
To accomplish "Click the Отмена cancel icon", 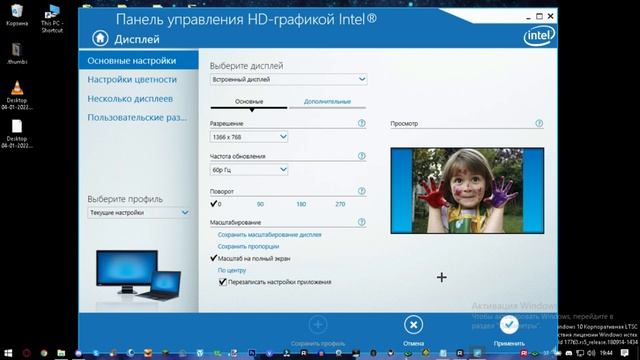I will (413, 325).
